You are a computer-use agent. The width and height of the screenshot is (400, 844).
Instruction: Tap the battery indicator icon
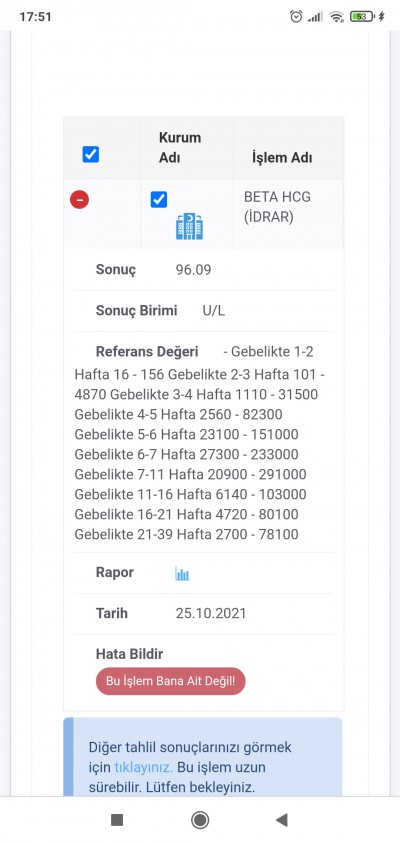362,17
